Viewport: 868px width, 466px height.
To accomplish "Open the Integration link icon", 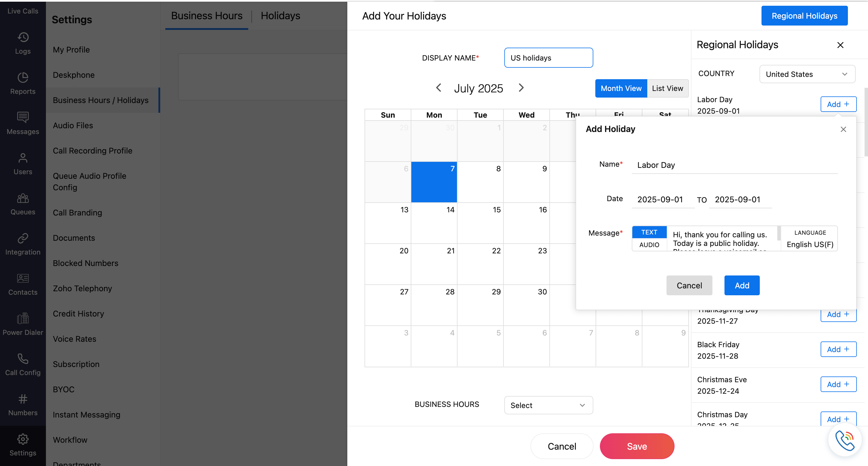I will click(x=23, y=238).
